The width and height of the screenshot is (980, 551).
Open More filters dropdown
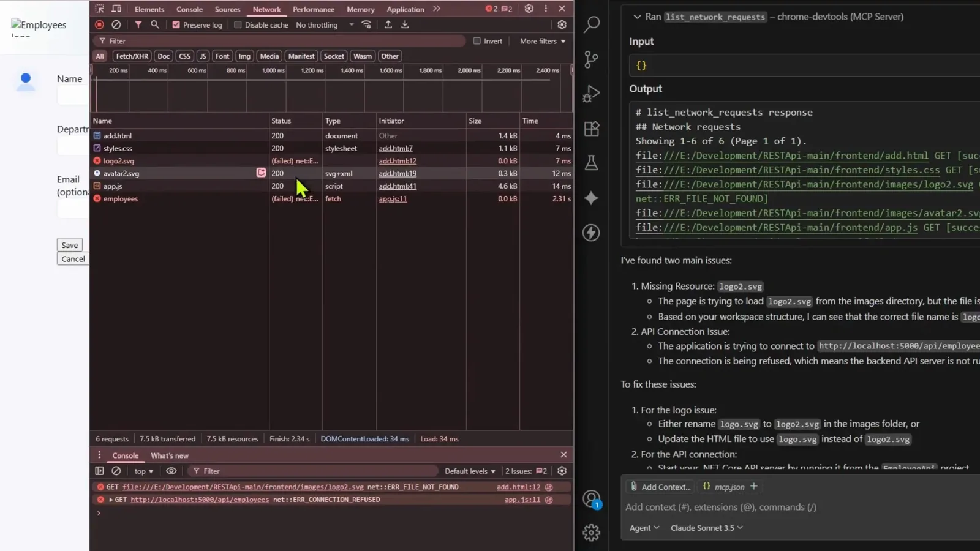click(x=543, y=41)
